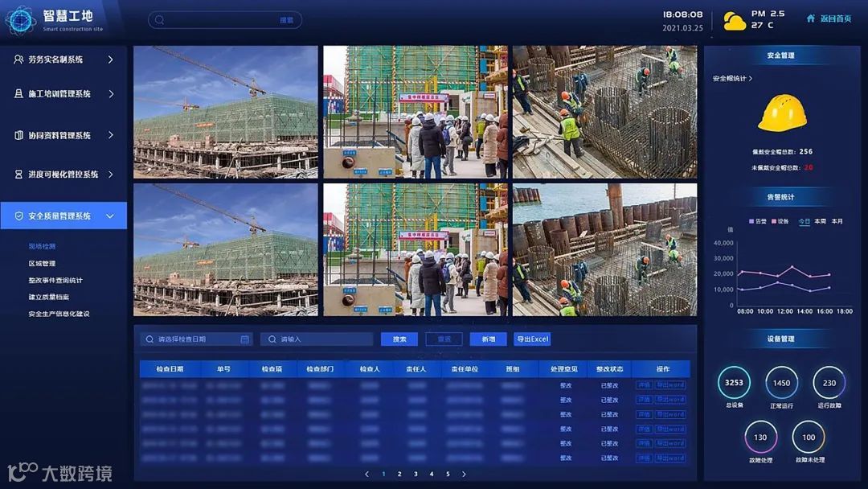The image size is (868, 489).
Task: Open the 进度可视化管控系统 menu item
Action: (x=63, y=175)
